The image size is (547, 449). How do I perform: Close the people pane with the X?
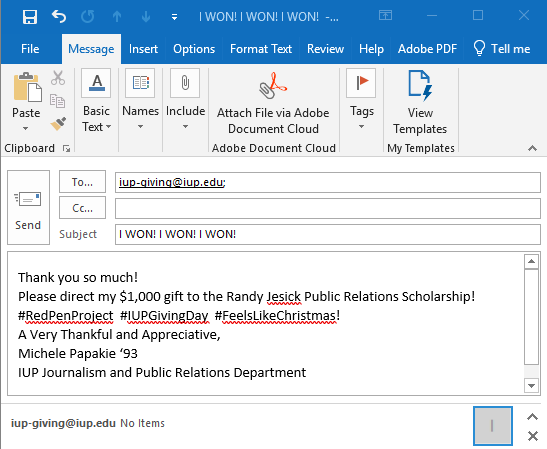pyautogui.click(x=532, y=436)
